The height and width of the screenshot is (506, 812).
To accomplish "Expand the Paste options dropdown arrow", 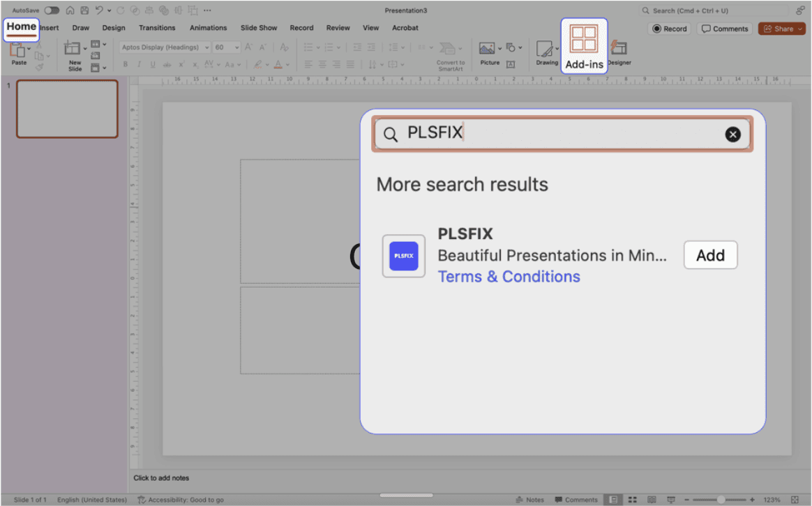I will 29,49.
